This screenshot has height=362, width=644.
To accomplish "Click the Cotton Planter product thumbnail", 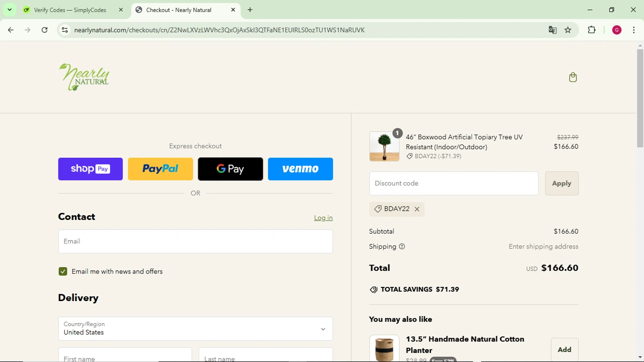I will click(384, 348).
